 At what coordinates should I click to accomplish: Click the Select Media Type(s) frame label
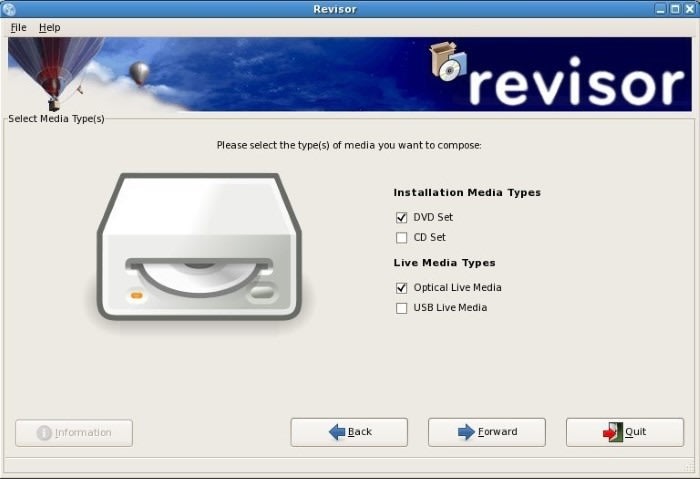click(x=56, y=119)
